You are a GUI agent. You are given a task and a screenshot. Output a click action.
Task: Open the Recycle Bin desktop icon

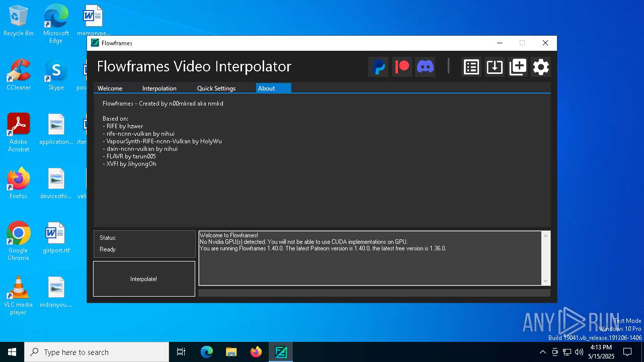tap(19, 21)
